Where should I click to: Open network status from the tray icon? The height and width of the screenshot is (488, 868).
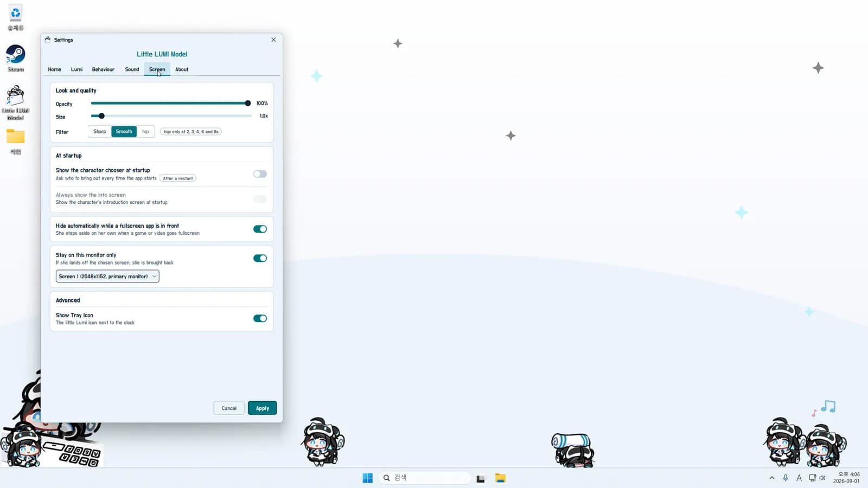coord(812,478)
